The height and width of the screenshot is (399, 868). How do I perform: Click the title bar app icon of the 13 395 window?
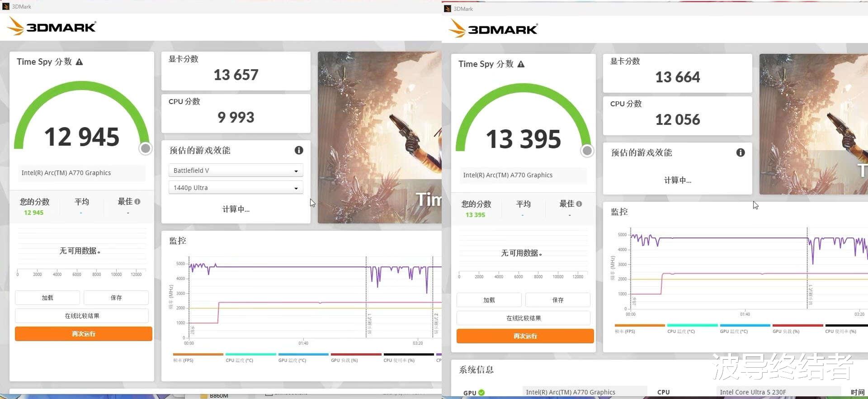click(448, 9)
